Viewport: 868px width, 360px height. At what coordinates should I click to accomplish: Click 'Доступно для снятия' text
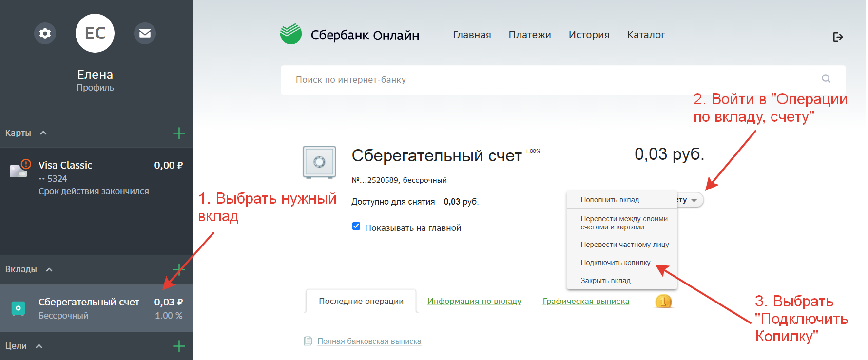pyautogui.click(x=393, y=202)
